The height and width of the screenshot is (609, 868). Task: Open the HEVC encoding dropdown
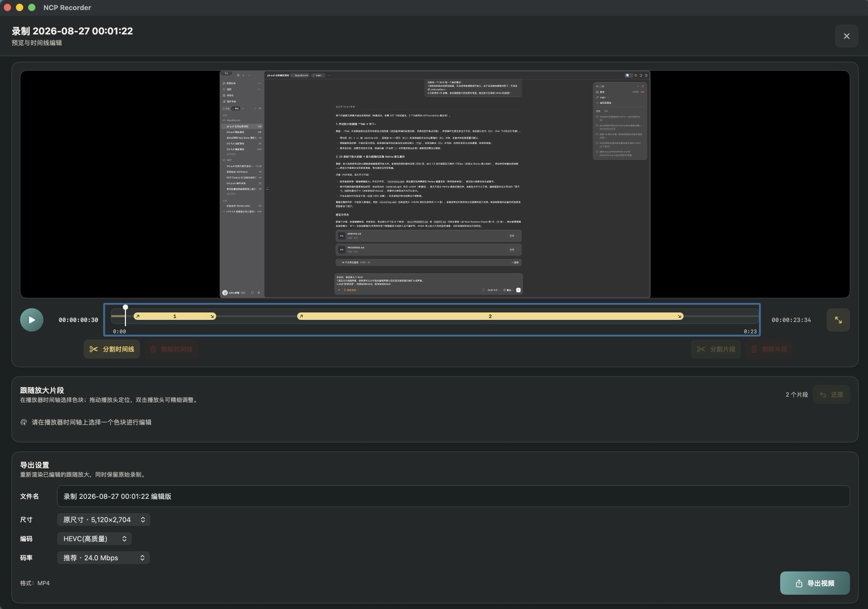tap(94, 539)
